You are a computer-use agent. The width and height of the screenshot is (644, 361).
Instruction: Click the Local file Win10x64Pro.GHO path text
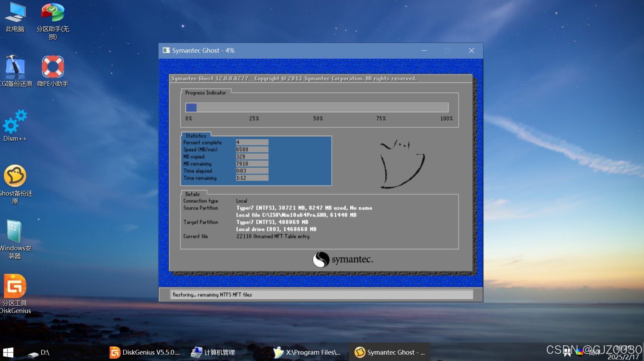296,215
